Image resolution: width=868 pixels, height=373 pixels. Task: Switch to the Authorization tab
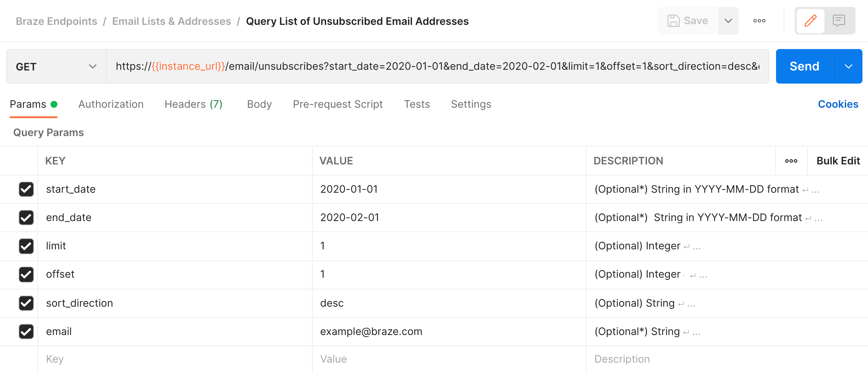point(111,104)
